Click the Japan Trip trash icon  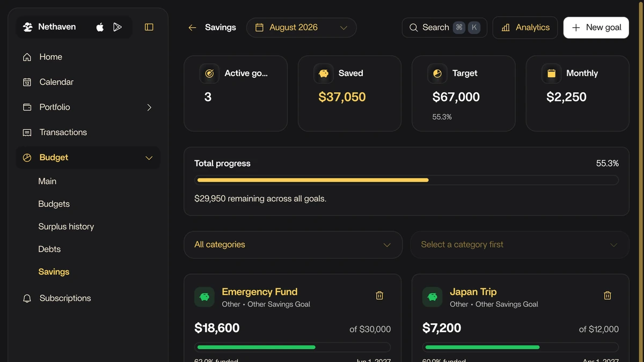point(608,295)
